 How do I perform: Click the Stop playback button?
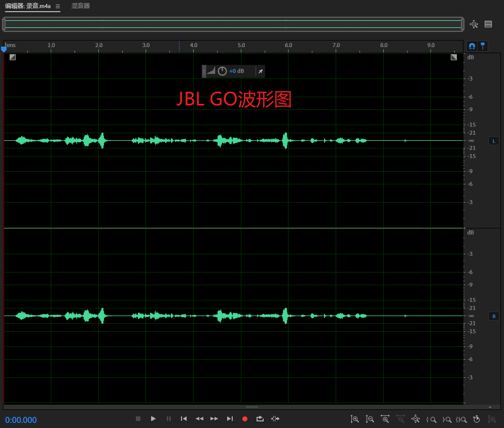click(138, 419)
